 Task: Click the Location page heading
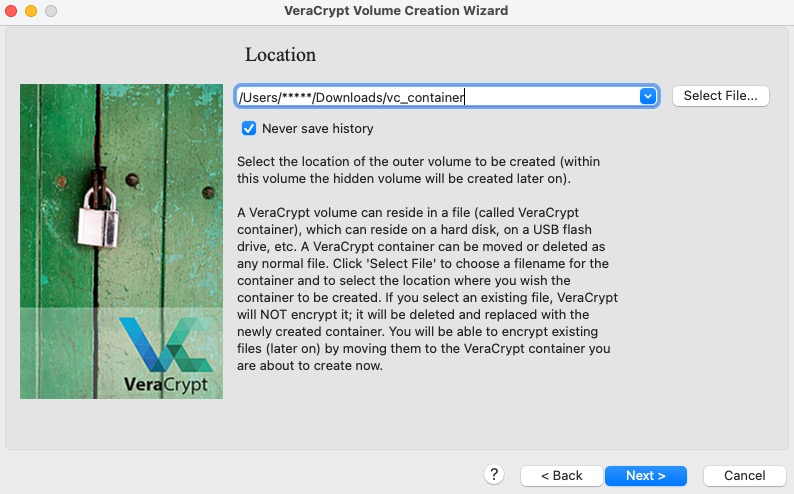coord(280,55)
